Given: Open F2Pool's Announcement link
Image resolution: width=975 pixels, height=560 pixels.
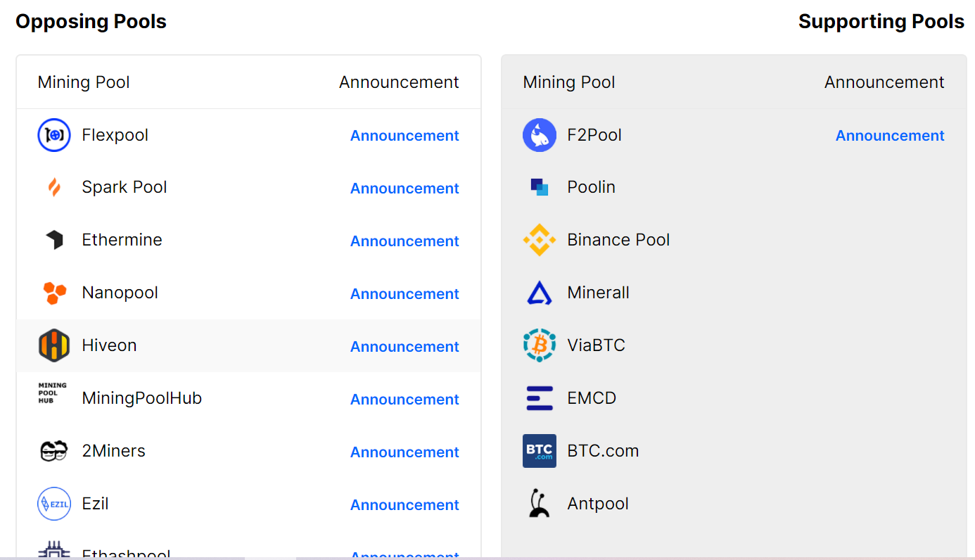Looking at the screenshot, I should click(890, 136).
